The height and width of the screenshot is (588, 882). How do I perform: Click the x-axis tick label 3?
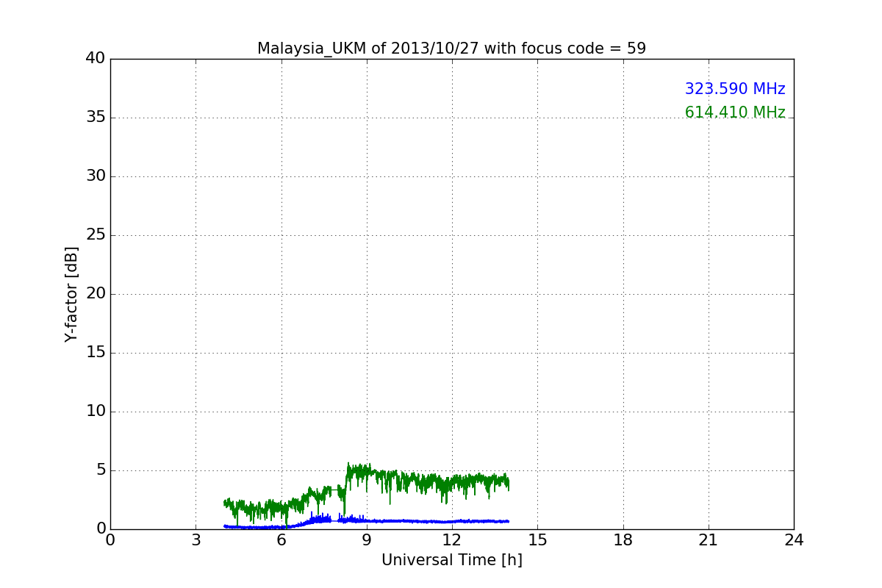tap(196, 540)
